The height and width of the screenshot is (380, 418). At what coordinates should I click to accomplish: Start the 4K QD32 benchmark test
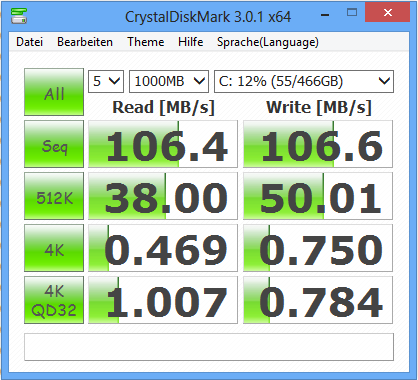coord(54,300)
